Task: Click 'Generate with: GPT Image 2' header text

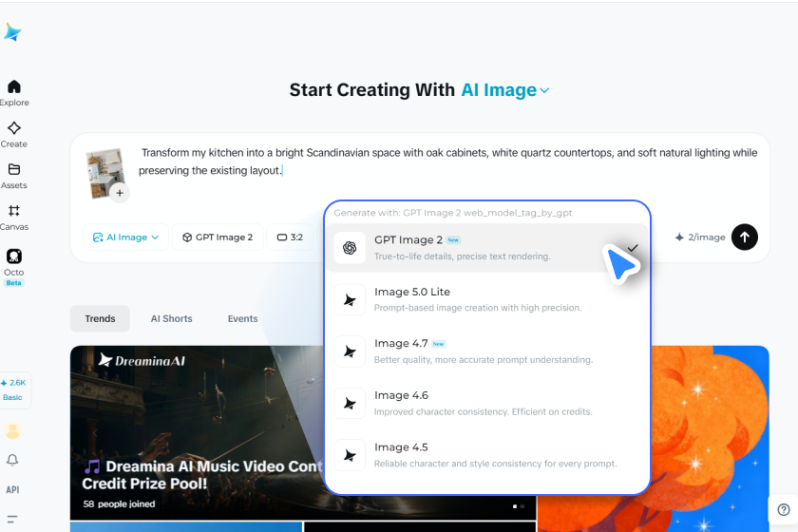Action: tap(453, 213)
